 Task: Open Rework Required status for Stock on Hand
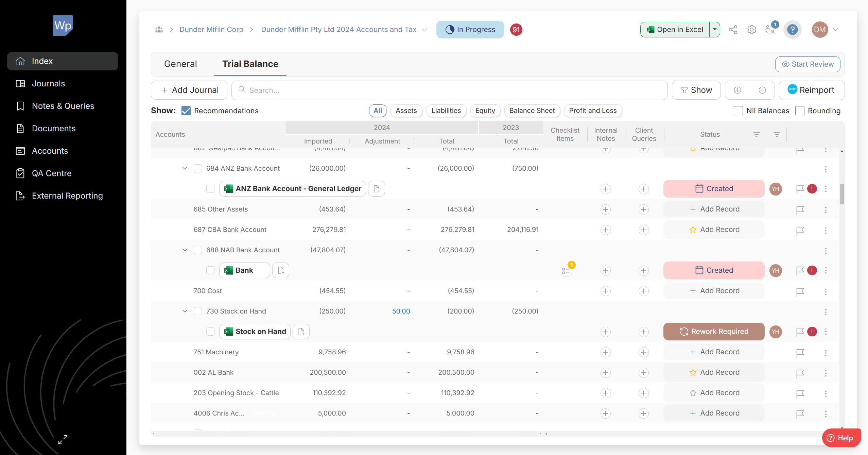[714, 332]
